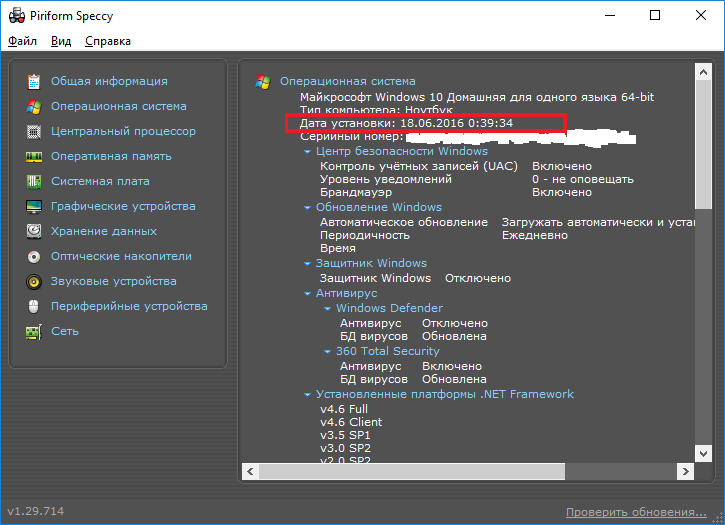Screen dimensions: 725x525
Task: Maximize the Speccy window
Action: click(x=655, y=15)
